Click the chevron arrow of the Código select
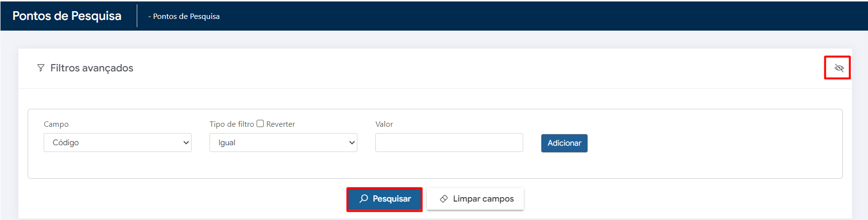Viewport: 868px width, 220px height. click(186, 143)
